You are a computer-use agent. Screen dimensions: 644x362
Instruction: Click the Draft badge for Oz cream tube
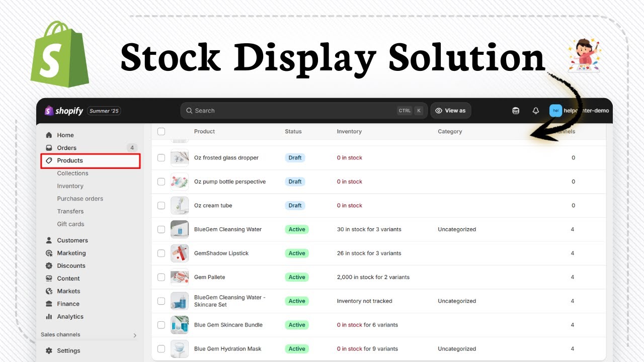click(295, 206)
